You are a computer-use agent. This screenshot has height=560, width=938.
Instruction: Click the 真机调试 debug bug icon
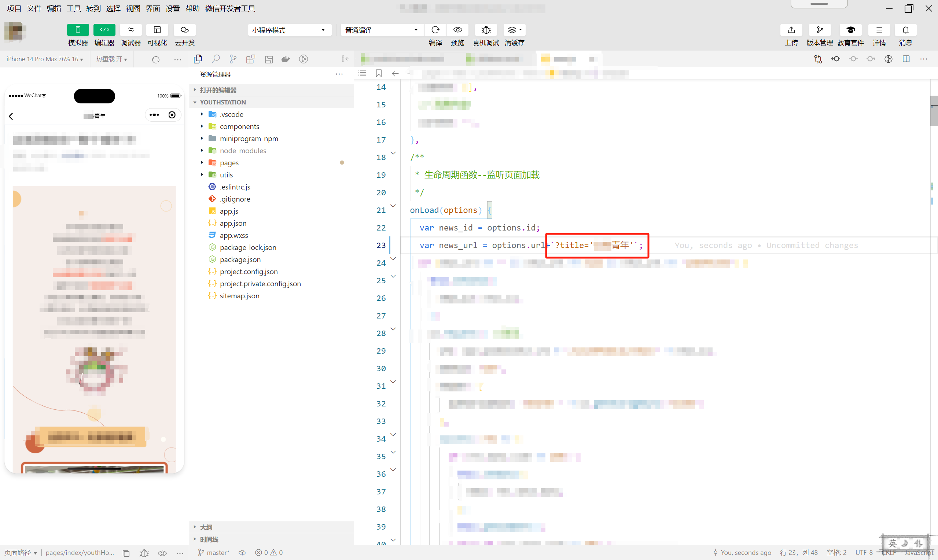[486, 30]
